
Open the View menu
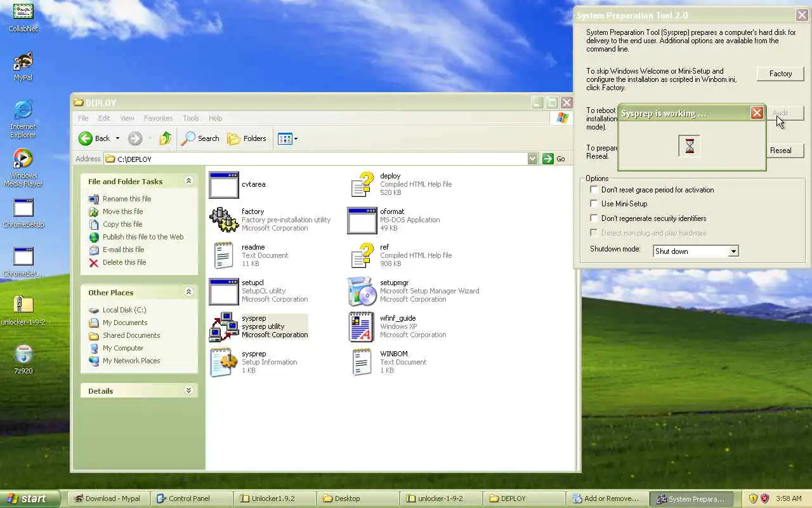[x=127, y=118]
